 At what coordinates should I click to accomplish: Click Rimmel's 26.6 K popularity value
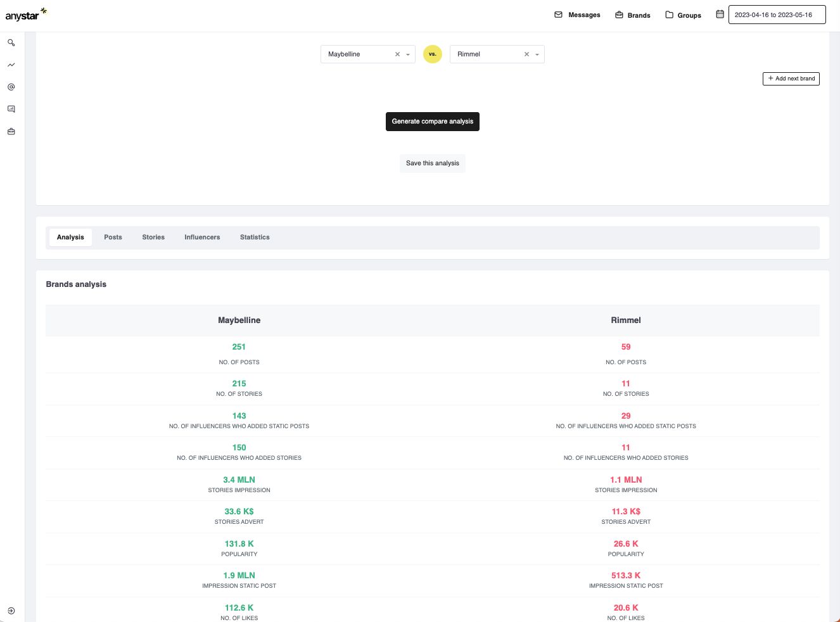626,544
